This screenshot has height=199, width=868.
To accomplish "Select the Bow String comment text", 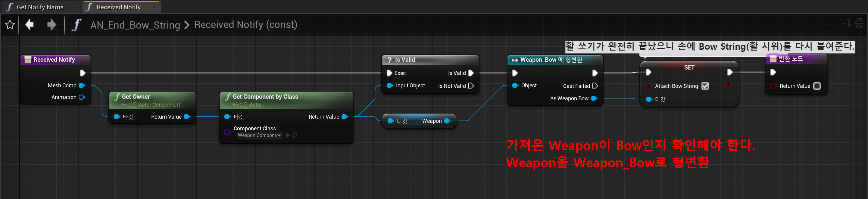I will [x=709, y=46].
